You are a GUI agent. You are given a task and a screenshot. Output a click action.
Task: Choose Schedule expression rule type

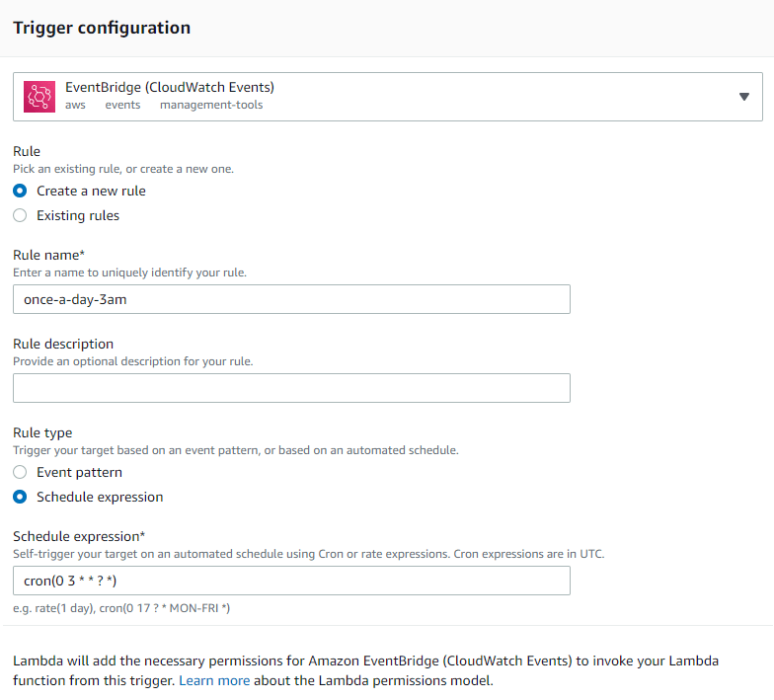tap(20, 497)
